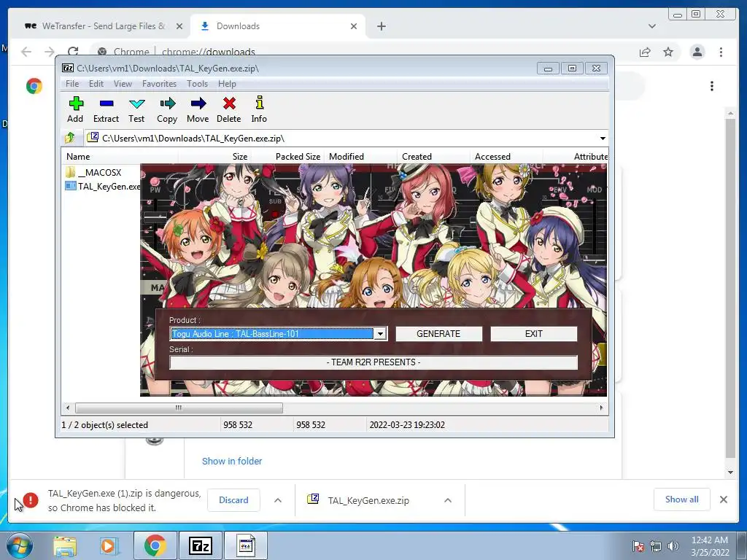Viewport: 747px width, 560px height.
Task: Click the Serial output field
Action: (373, 362)
